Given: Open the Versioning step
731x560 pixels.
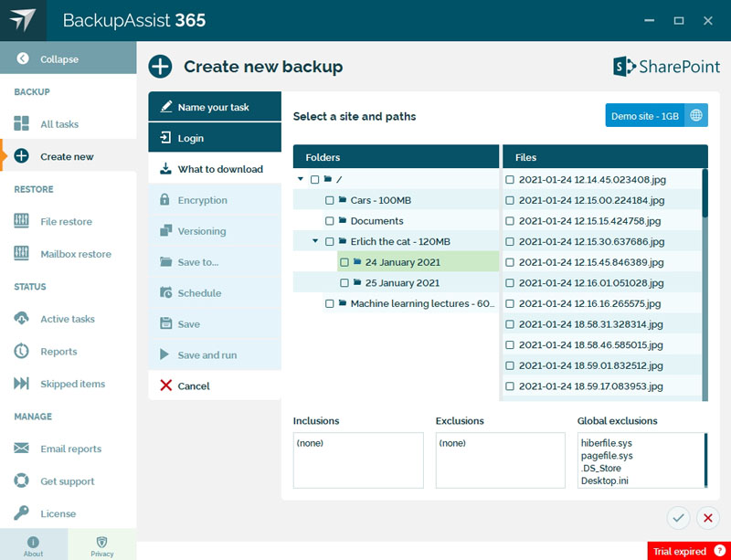Looking at the screenshot, I should tap(215, 231).
